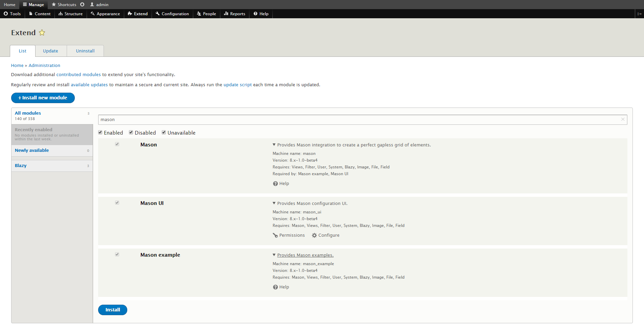Open Permissions wrench icon for Mason UI
Image resolution: width=644 pixels, height=327 pixels.
click(x=275, y=235)
